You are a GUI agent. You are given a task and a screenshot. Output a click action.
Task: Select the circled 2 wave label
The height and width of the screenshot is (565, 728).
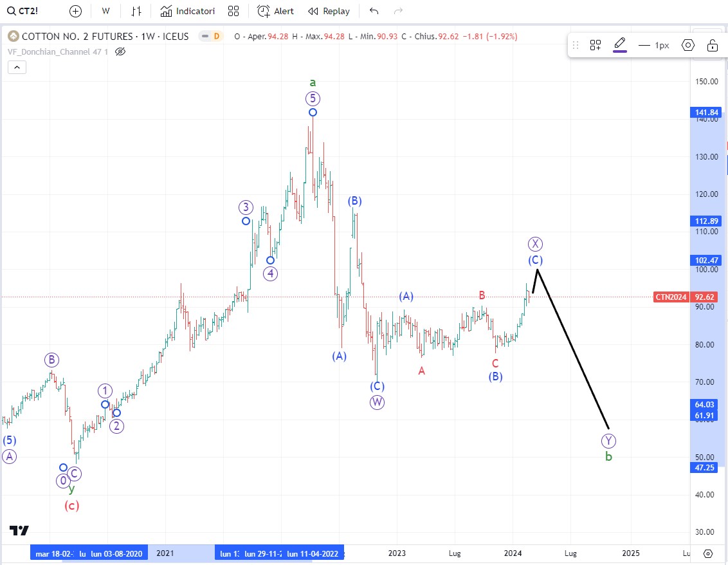116,426
